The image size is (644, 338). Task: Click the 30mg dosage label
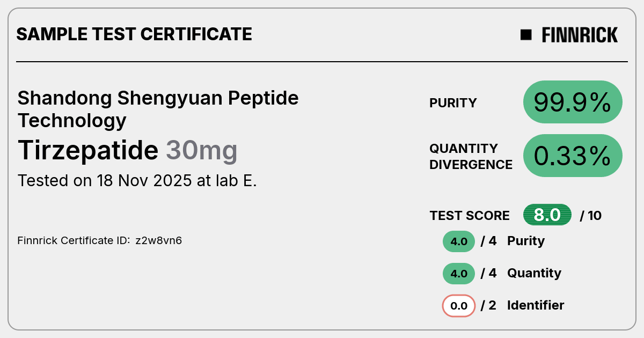point(201,151)
